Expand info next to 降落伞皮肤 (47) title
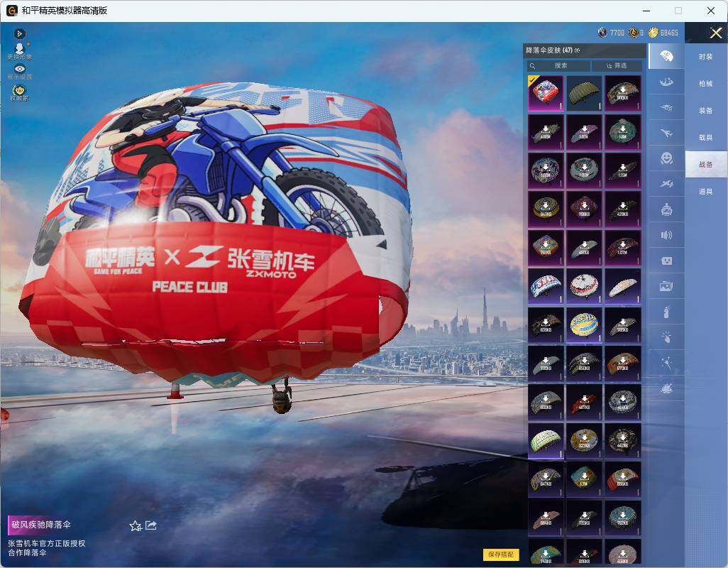Image resolution: width=728 pixels, height=568 pixels. pyautogui.click(x=577, y=50)
